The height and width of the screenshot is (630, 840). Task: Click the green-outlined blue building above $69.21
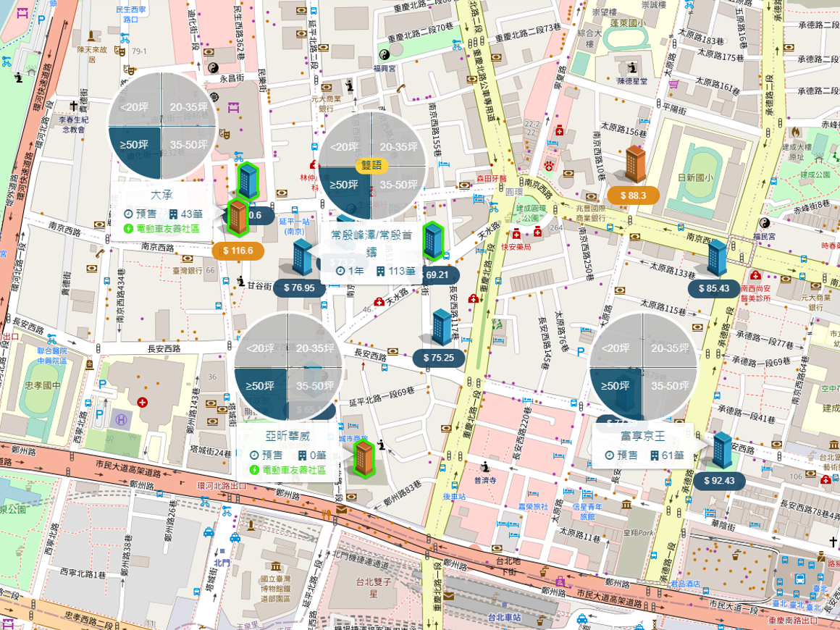(x=433, y=241)
